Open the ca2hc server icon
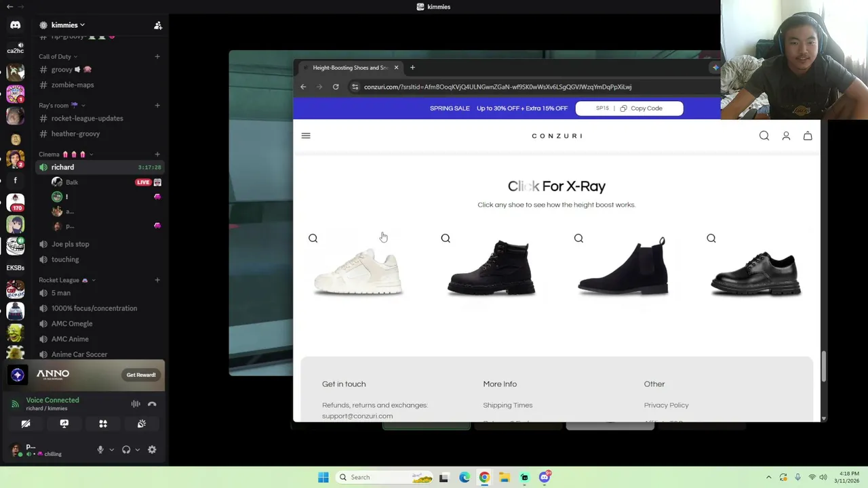Image resolution: width=868 pixels, height=488 pixels. click(15, 48)
